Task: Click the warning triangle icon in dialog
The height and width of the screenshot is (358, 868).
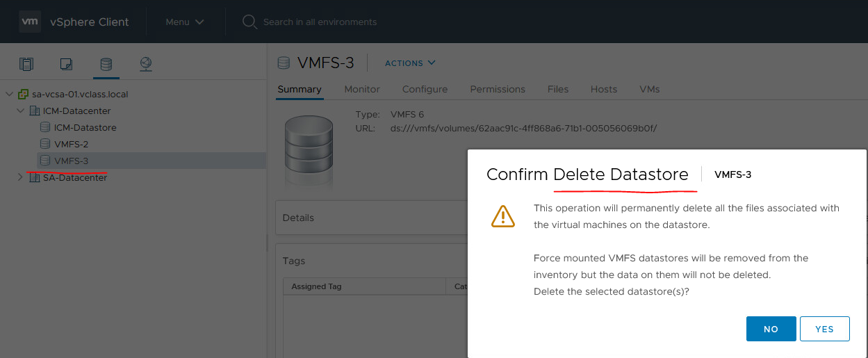Action: [503, 216]
